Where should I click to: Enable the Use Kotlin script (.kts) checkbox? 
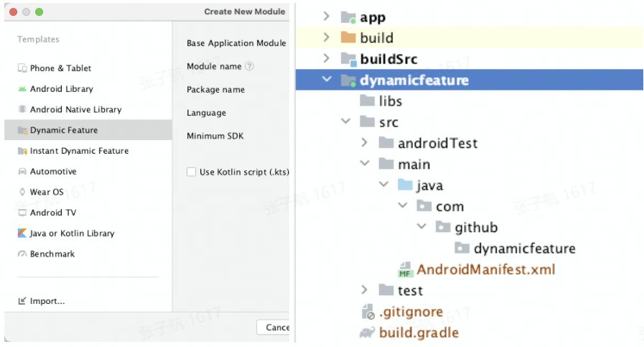tap(191, 172)
